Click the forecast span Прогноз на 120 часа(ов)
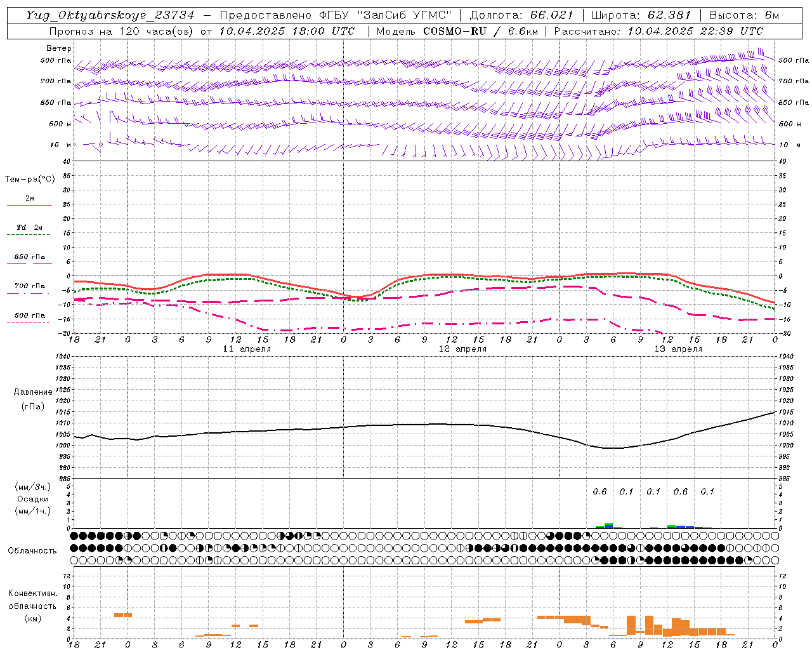This screenshot has width=812, height=650. 122,31
